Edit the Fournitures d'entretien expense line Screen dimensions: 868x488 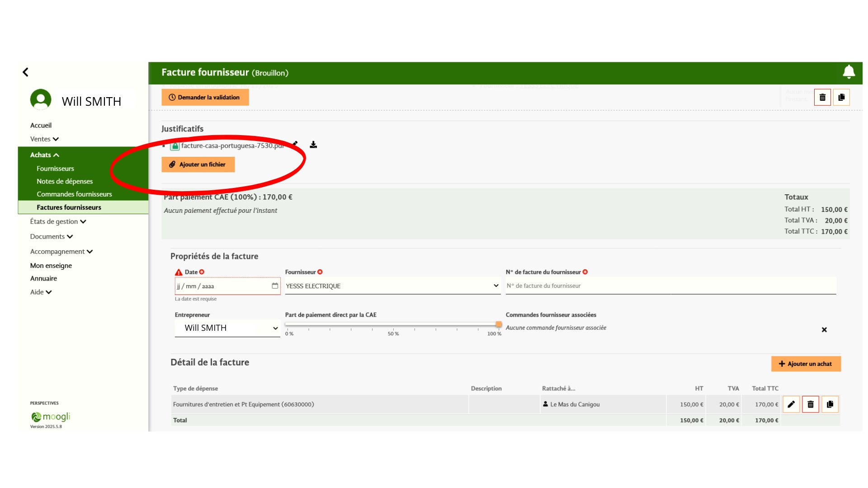point(791,404)
